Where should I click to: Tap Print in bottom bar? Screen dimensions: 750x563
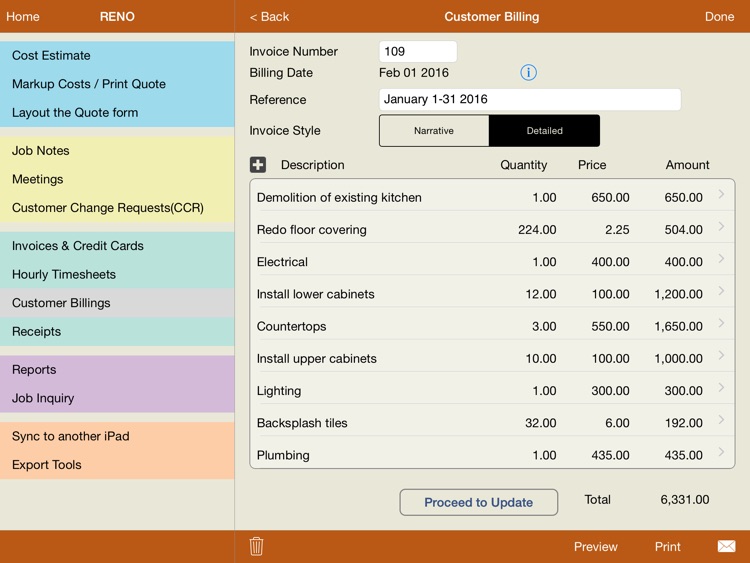pos(667,547)
